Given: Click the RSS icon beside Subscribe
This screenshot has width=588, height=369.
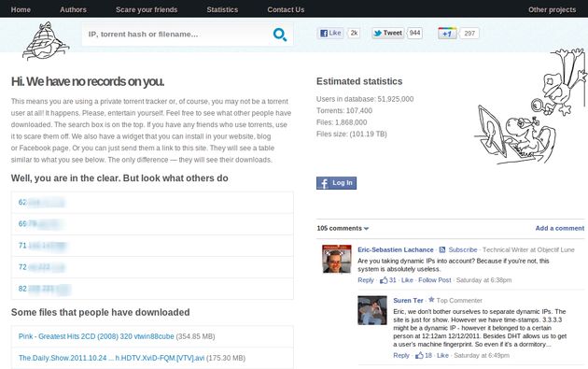Looking at the screenshot, I should click(442, 249).
